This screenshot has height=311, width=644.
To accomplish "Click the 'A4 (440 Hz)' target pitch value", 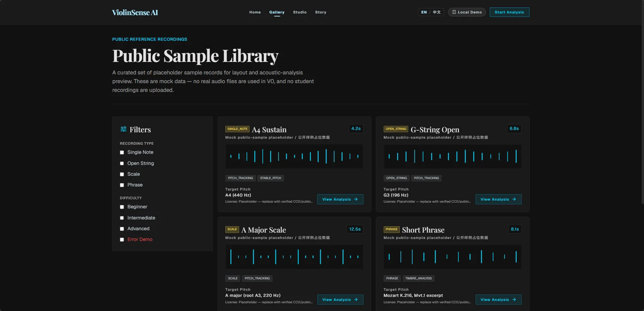I will point(238,195).
